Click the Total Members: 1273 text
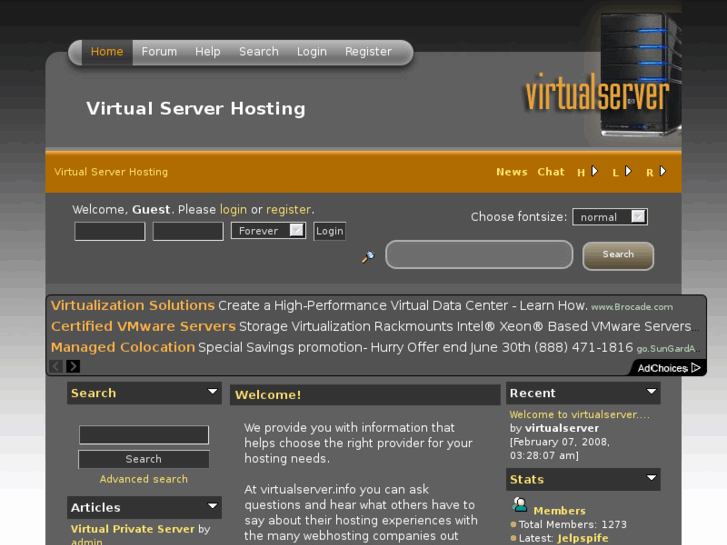Viewport: 727px width, 545px height. (x=573, y=525)
